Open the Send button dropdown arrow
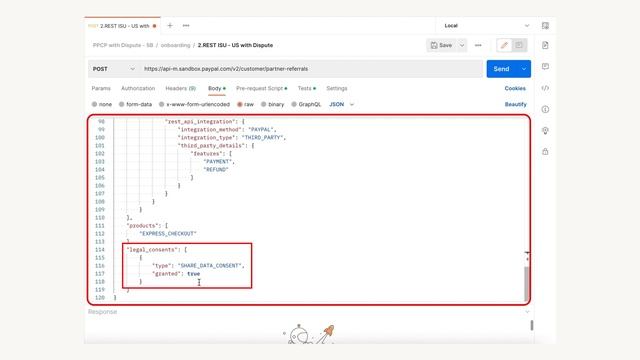This screenshot has width=640, height=360. 524,69
